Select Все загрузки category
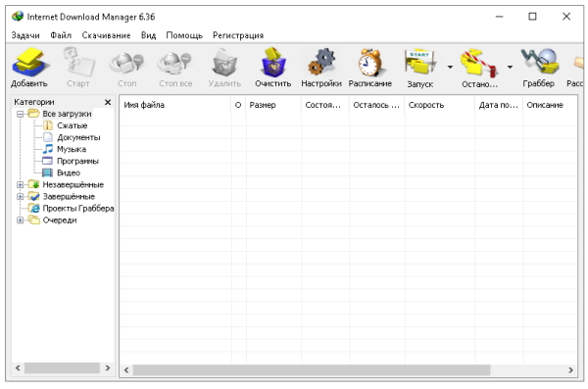The height and width of the screenshot is (389, 588). click(x=67, y=114)
